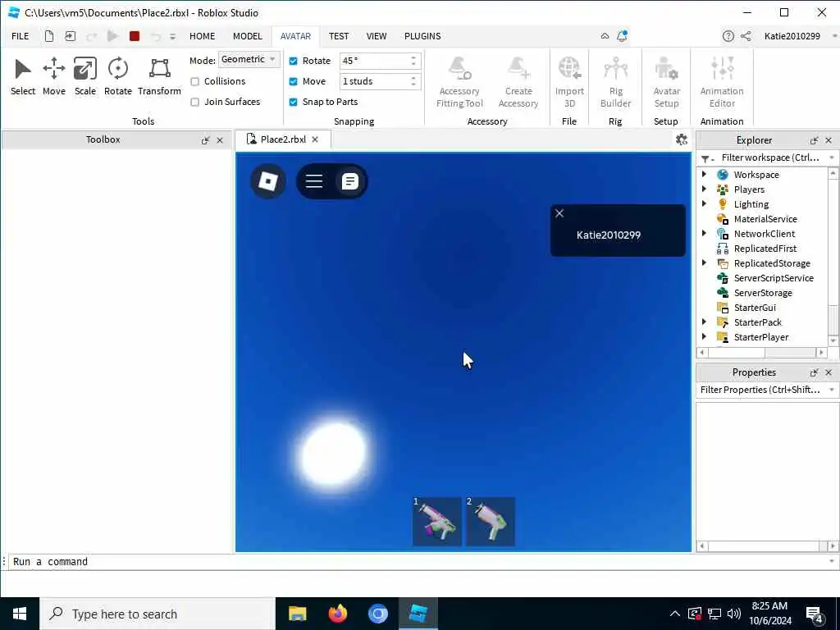Click the Place2.rbxl document tab
840x630 pixels.
(283, 139)
